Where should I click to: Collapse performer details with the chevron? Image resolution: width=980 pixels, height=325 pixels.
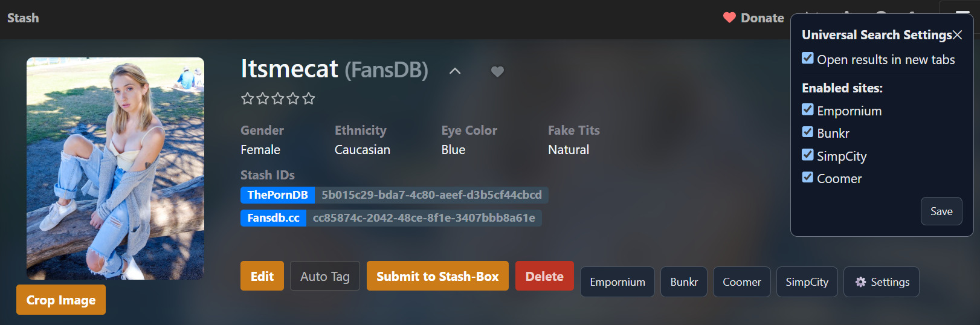455,71
